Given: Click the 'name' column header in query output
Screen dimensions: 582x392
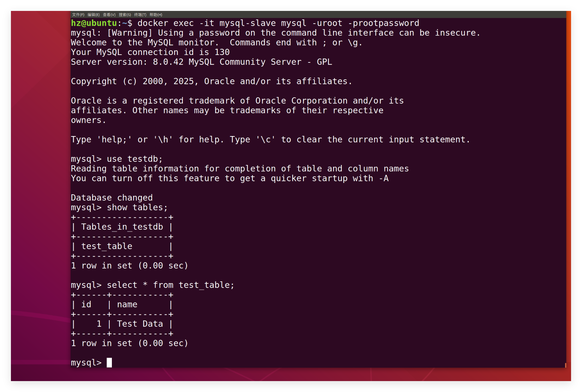Looking at the screenshot, I should pyautogui.click(x=127, y=305).
